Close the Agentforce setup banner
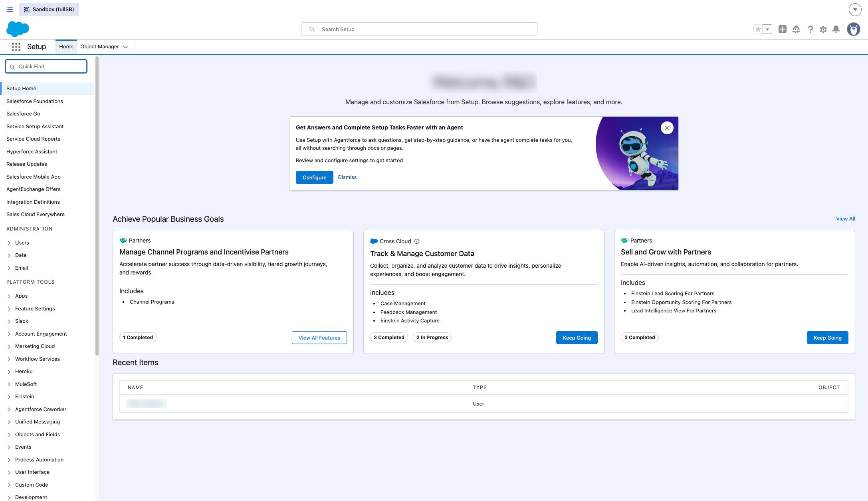Viewport: 868px width, 501px height. tap(667, 128)
